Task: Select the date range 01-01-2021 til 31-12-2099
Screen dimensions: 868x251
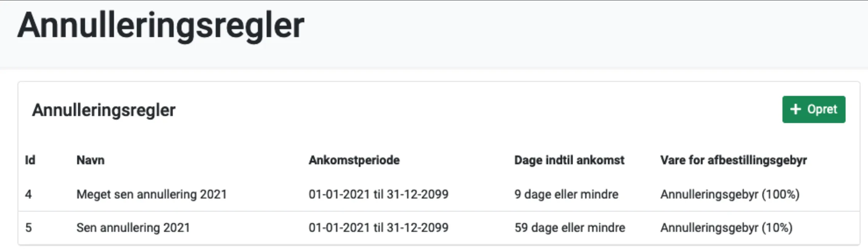Action: click(x=379, y=195)
